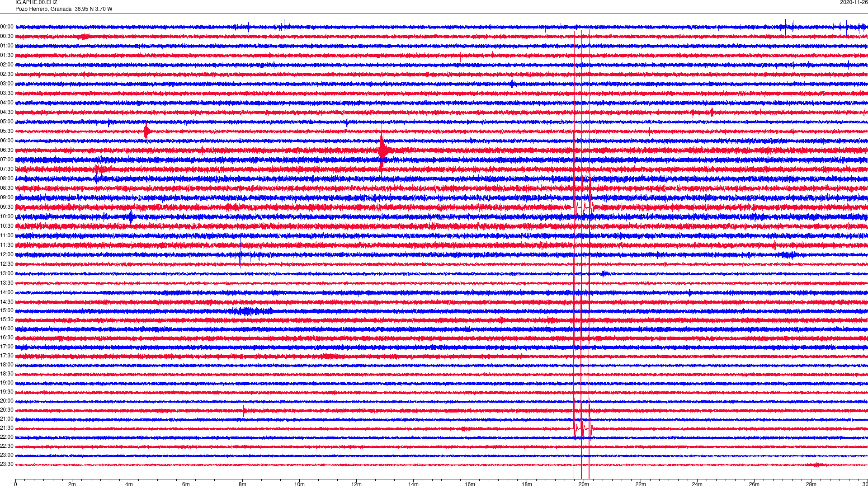
Task: Select the 12:30 trace time label
Action: click(7, 264)
